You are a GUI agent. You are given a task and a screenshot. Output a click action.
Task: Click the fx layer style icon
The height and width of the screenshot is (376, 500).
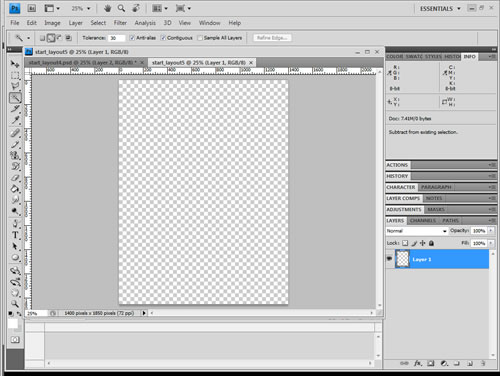pos(418,363)
